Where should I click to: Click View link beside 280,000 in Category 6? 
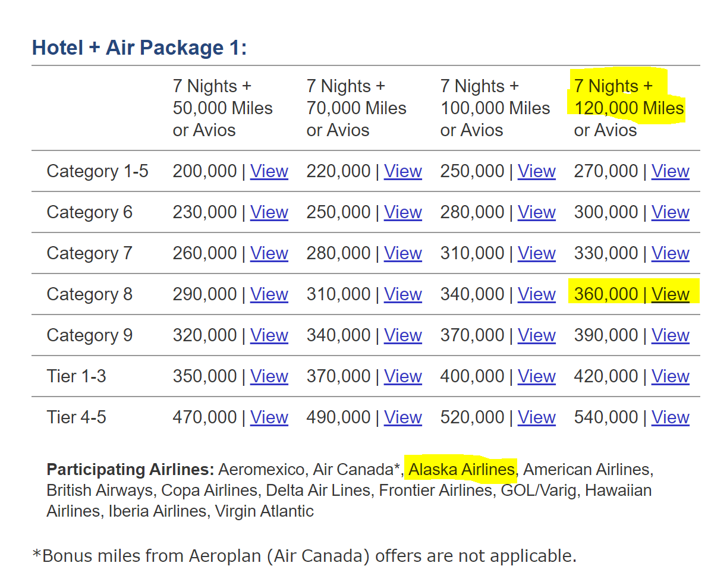536,212
